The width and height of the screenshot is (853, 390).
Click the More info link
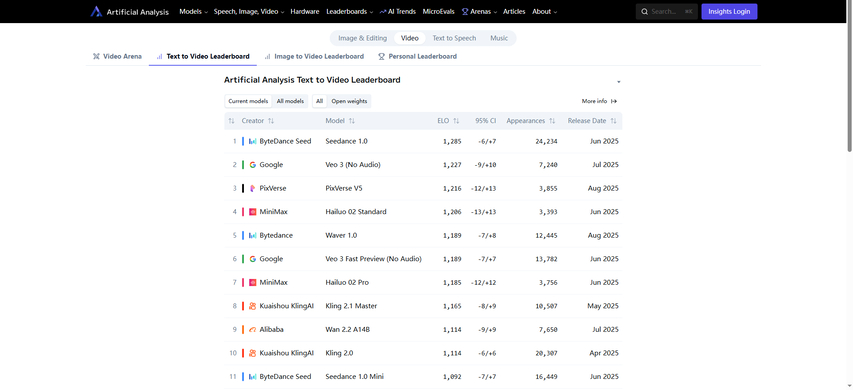tap(599, 101)
